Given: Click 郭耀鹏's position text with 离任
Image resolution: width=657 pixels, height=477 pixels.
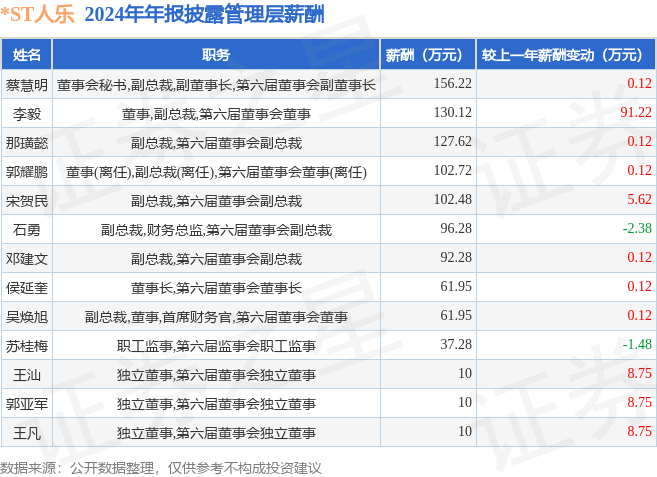Looking at the screenshot, I should tap(216, 172).
